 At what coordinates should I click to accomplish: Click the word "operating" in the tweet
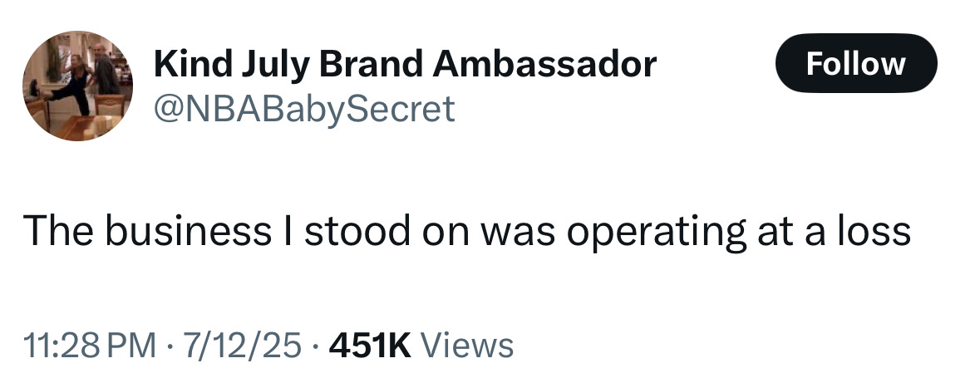[x=657, y=233]
